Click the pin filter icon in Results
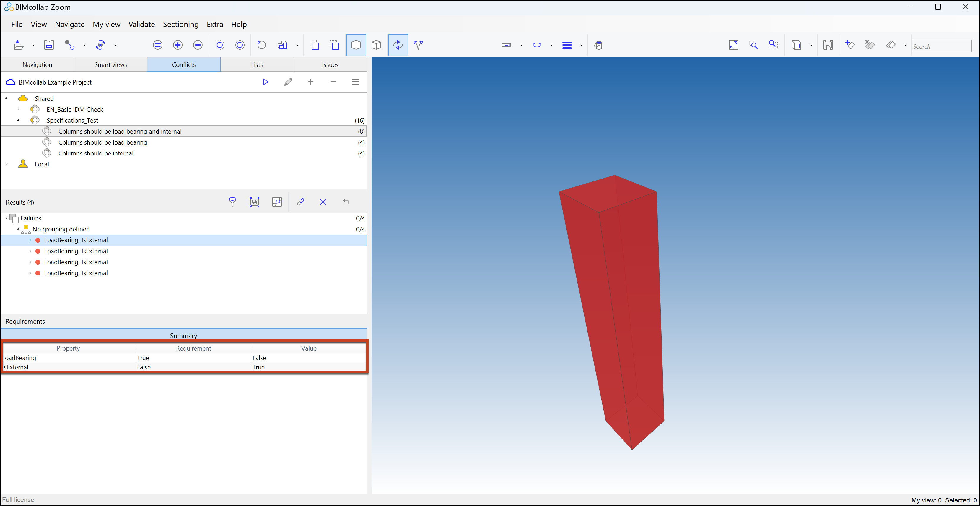Image resolution: width=980 pixels, height=506 pixels. point(232,202)
